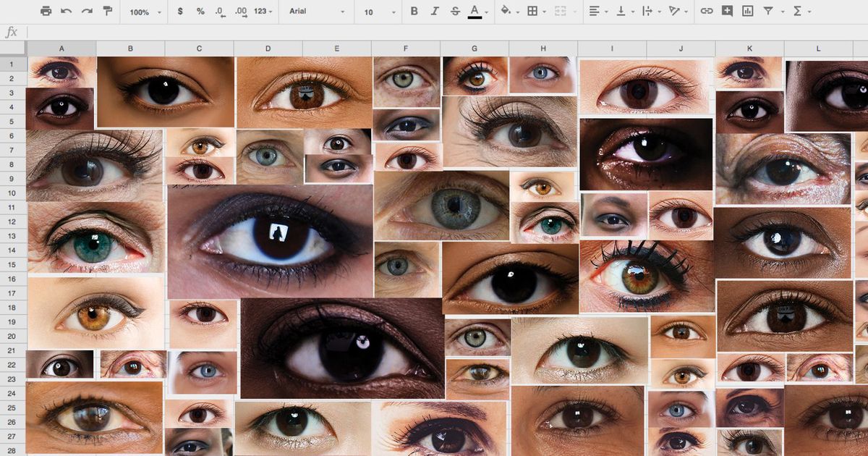Image resolution: width=868 pixels, height=456 pixels.
Task: Select row 1 header
Action: (x=13, y=64)
